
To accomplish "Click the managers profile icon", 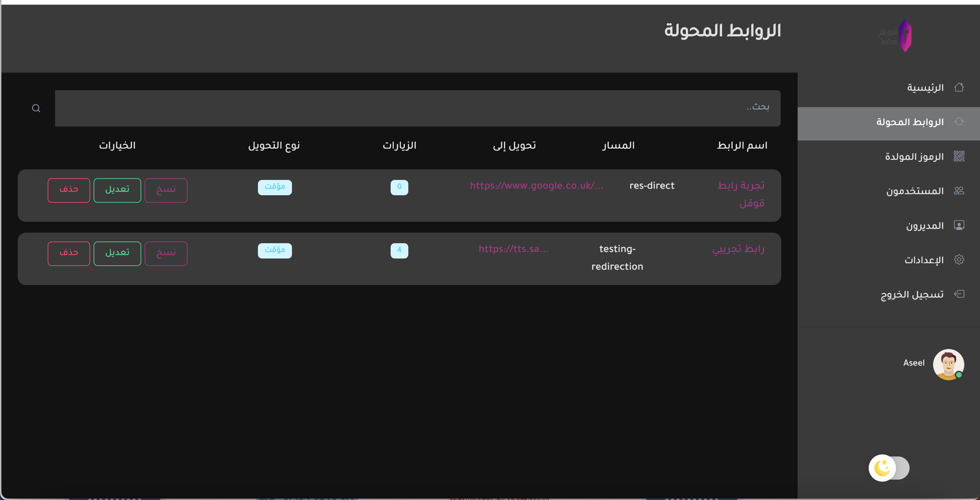I will tap(959, 226).
